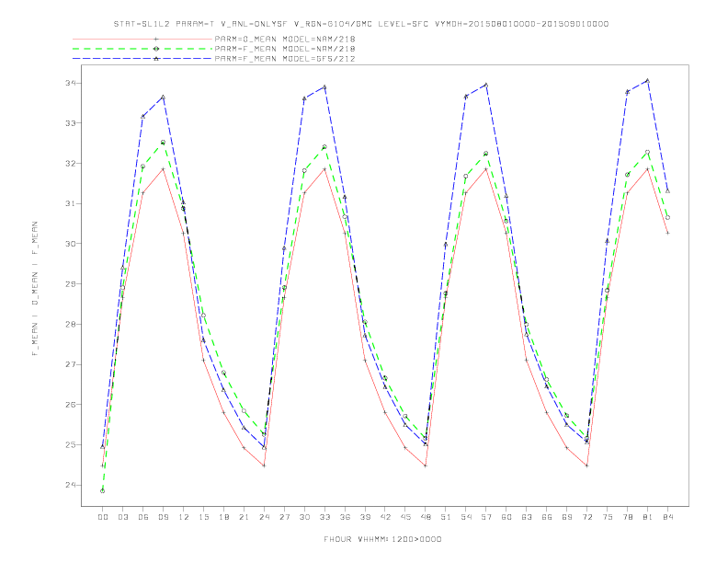Click y-axis tick label 34
This screenshot has width=728, height=563.
pos(71,83)
